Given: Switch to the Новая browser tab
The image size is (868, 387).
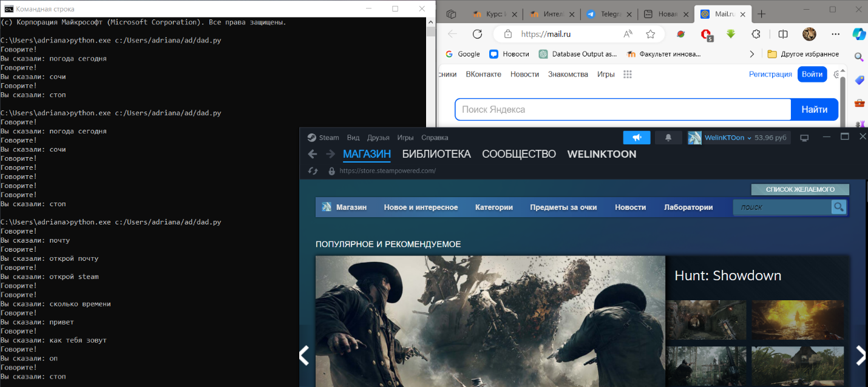Looking at the screenshot, I should pyautogui.click(x=665, y=14).
